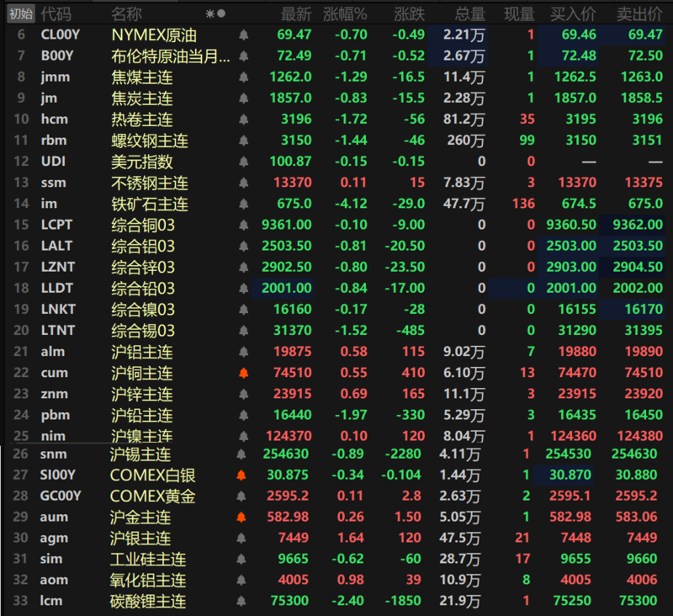This screenshot has height=616, width=673.
Task: Click bell icon for 综合镍03
Action: click(243, 310)
